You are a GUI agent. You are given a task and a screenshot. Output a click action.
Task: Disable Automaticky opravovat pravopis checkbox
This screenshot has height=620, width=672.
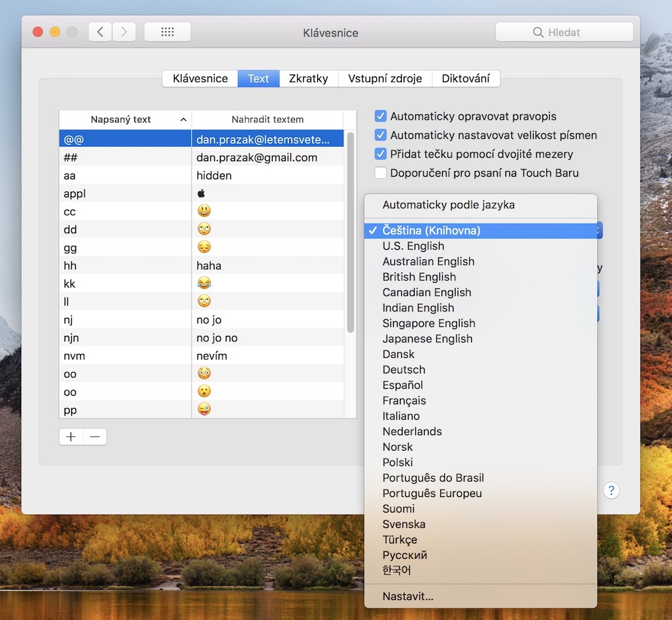(381, 116)
